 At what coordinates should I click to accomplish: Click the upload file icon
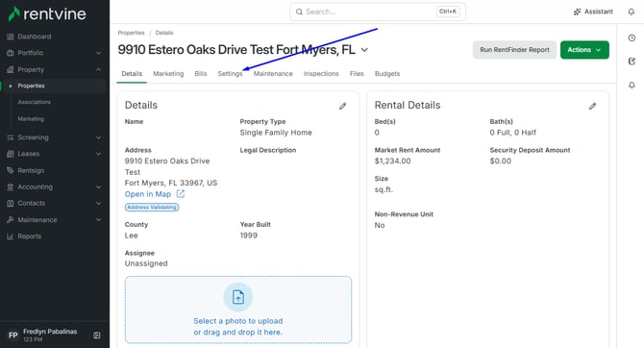[238, 297]
